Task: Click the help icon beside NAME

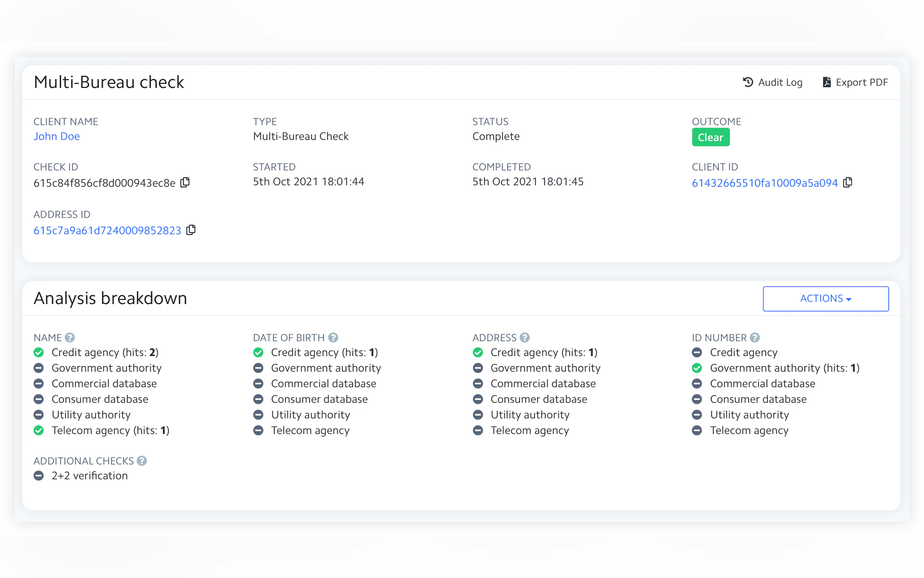Action: point(69,337)
